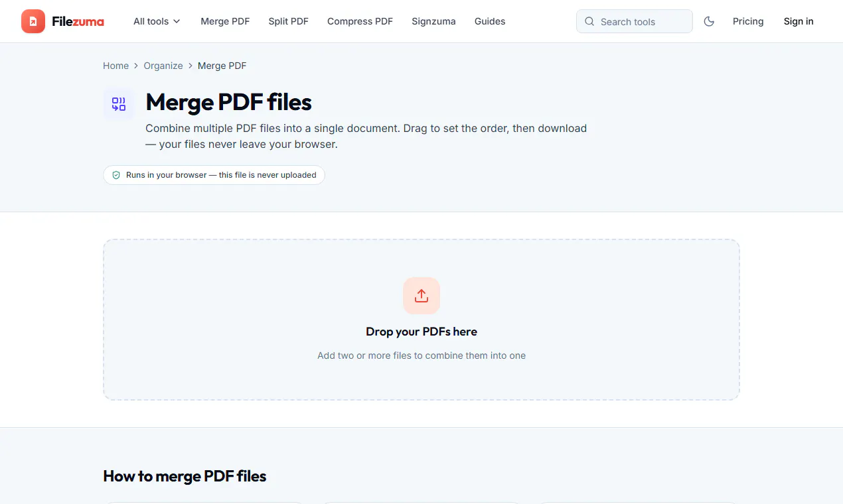Click the Filezuma brand name
This screenshot has width=843, height=504.
78,21
